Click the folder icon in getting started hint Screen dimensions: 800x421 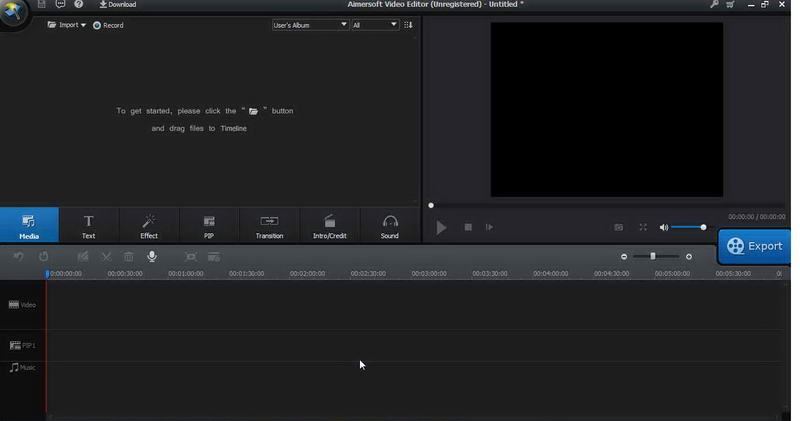click(254, 111)
